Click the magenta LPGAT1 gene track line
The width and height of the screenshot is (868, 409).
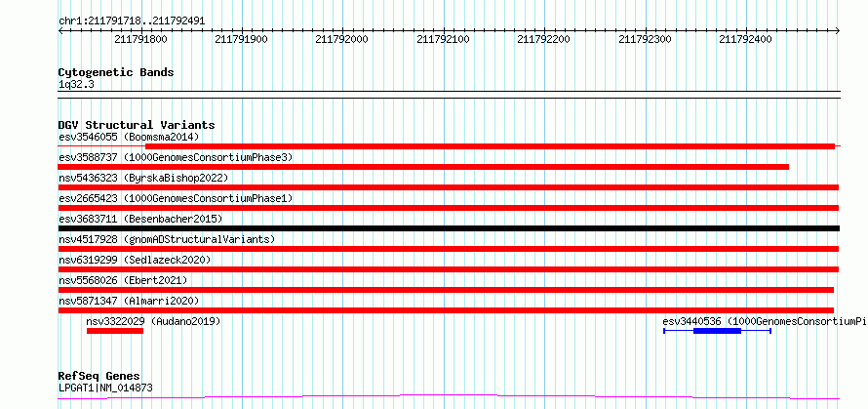449,396
